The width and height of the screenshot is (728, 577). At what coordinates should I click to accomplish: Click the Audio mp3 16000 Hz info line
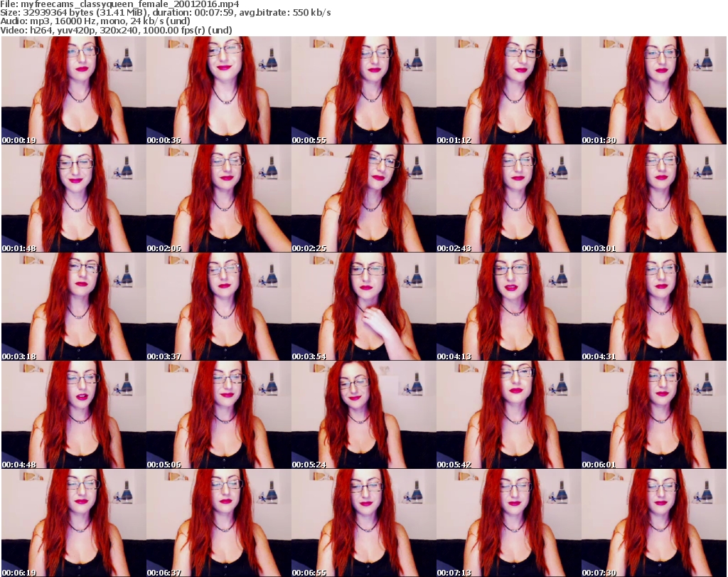[95, 21]
